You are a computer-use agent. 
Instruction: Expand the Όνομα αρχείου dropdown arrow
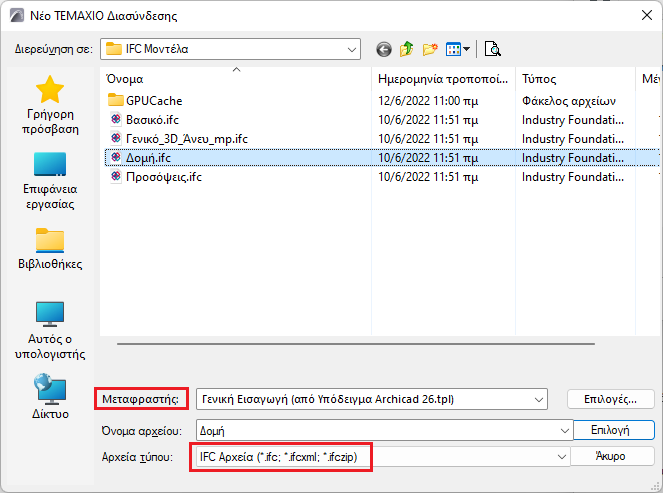click(564, 431)
